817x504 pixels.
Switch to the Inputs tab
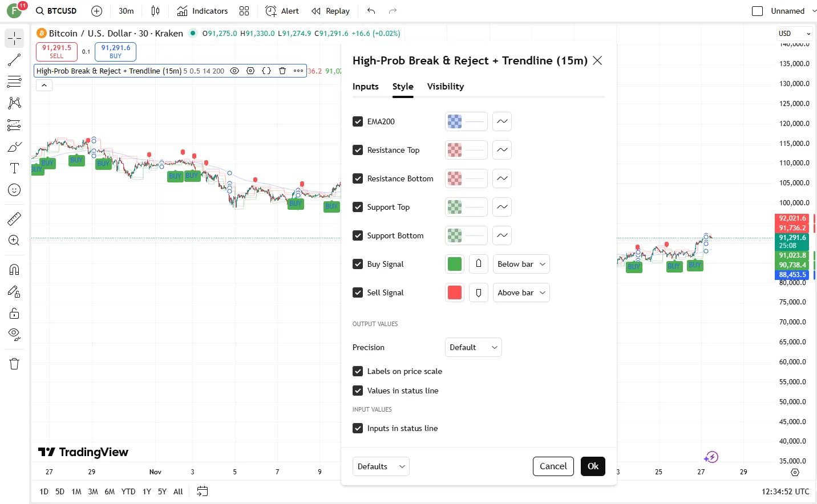coord(365,87)
